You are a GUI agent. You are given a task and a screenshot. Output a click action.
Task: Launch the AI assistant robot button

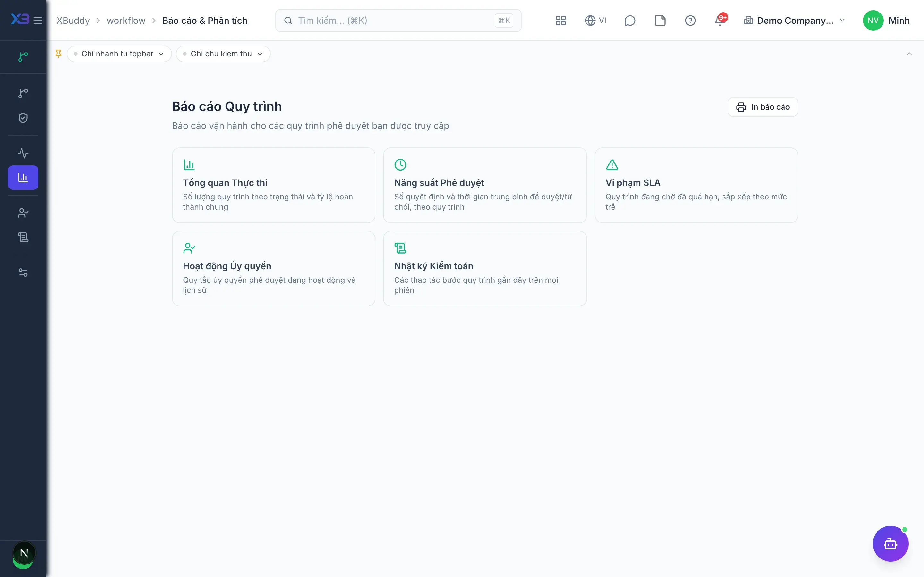tap(890, 543)
